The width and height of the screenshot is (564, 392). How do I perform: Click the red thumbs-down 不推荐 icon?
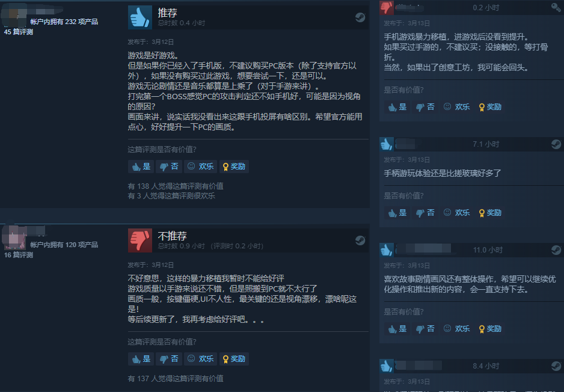coord(140,240)
